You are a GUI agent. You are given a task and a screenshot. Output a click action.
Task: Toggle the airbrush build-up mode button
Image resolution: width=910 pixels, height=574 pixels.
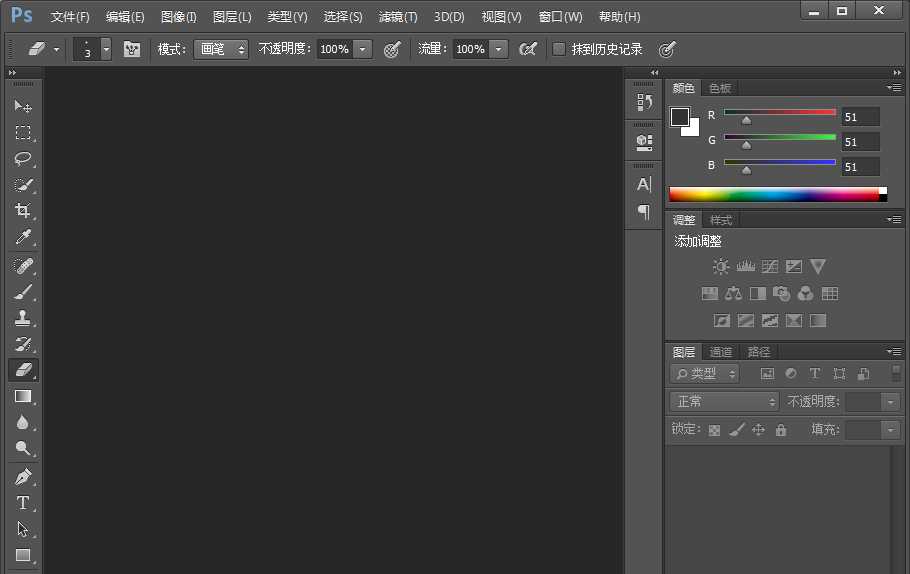pyautogui.click(x=528, y=49)
